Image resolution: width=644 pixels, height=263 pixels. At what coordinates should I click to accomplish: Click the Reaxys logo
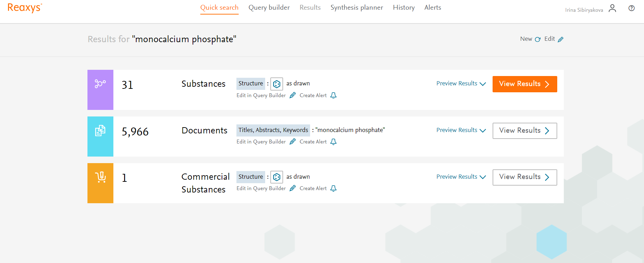click(x=25, y=8)
